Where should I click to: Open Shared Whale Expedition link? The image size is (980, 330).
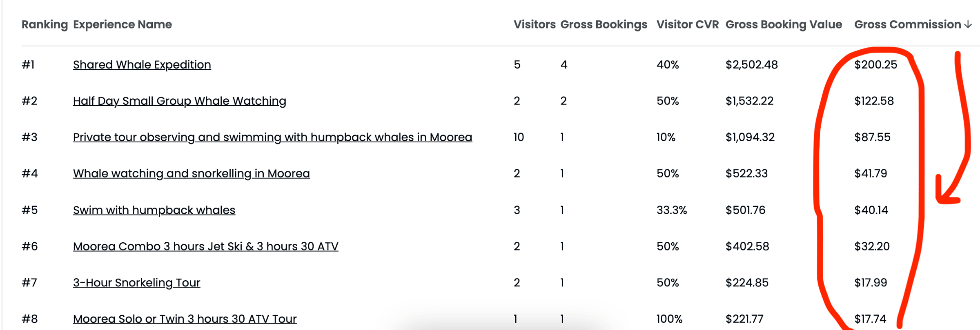pyautogui.click(x=142, y=65)
